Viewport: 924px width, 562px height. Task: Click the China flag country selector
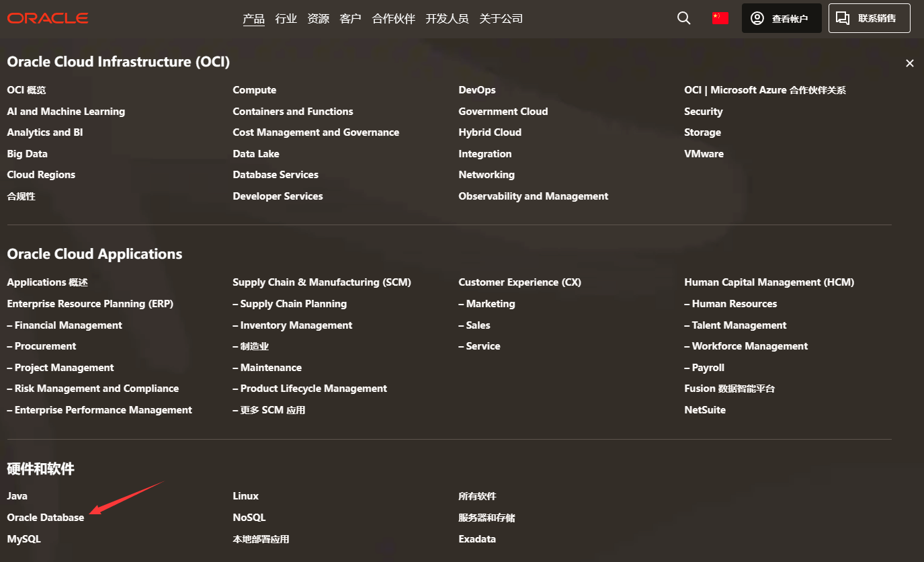pyautogui.click(x=720, y=18)
